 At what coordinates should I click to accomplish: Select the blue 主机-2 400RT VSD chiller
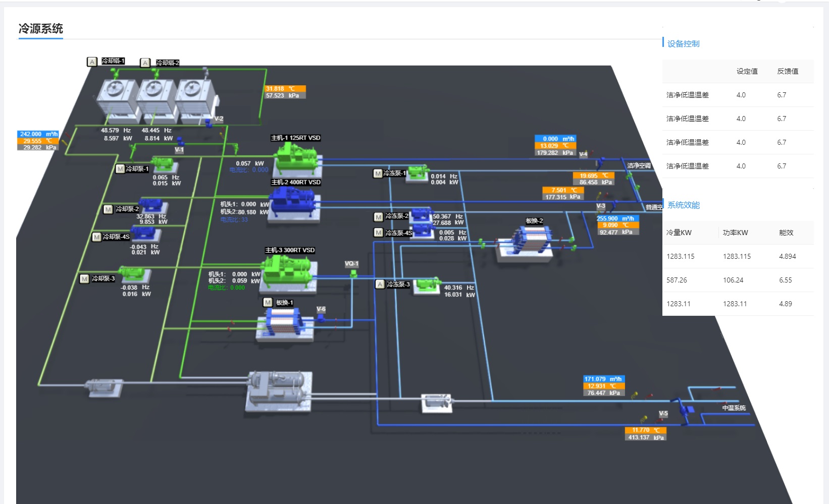coord(292,202)
